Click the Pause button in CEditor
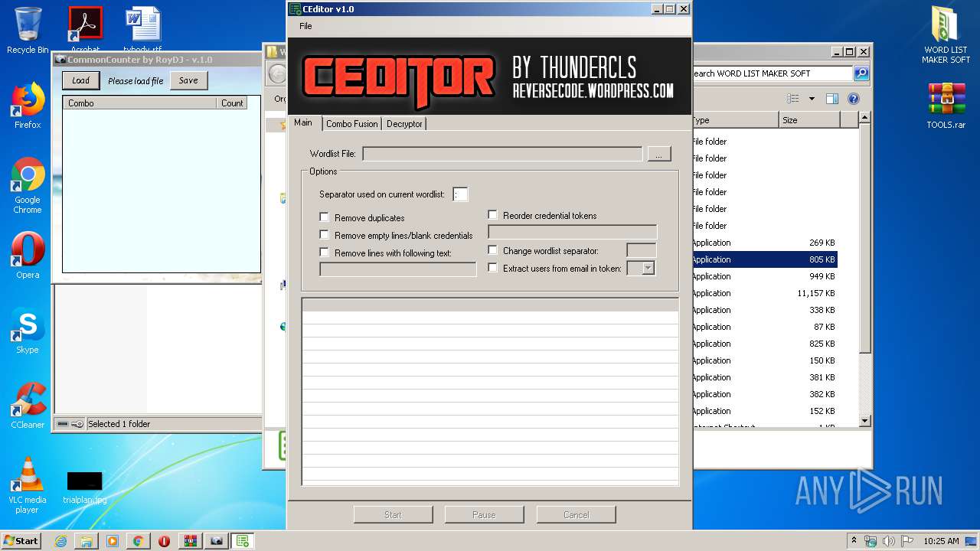This screenshot has width=980, height=551. tap(484, 514)
